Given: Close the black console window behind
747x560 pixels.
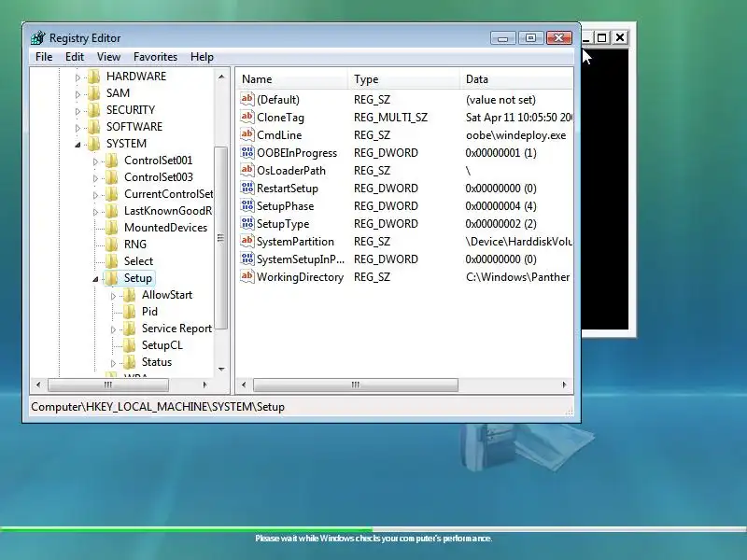Looking at the screenshot, I should click(620, 37).
